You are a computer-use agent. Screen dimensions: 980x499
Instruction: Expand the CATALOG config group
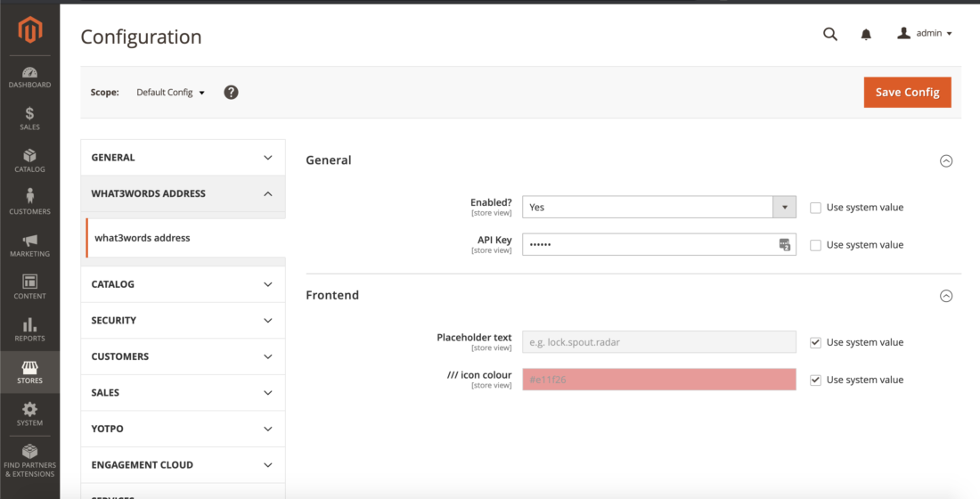[x=184, y=284]
